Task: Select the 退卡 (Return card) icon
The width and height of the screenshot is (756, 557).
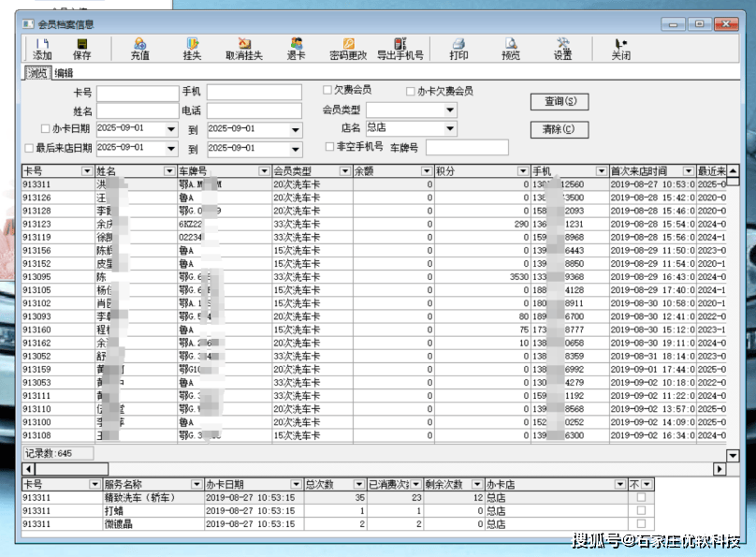Action: pyautogui.click(x=297, y=49)
